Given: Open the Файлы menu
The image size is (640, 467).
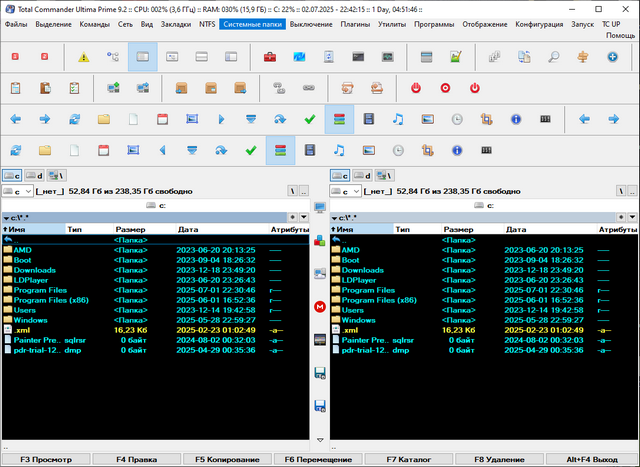Looking at the screenshot, I should coord(16,24).
